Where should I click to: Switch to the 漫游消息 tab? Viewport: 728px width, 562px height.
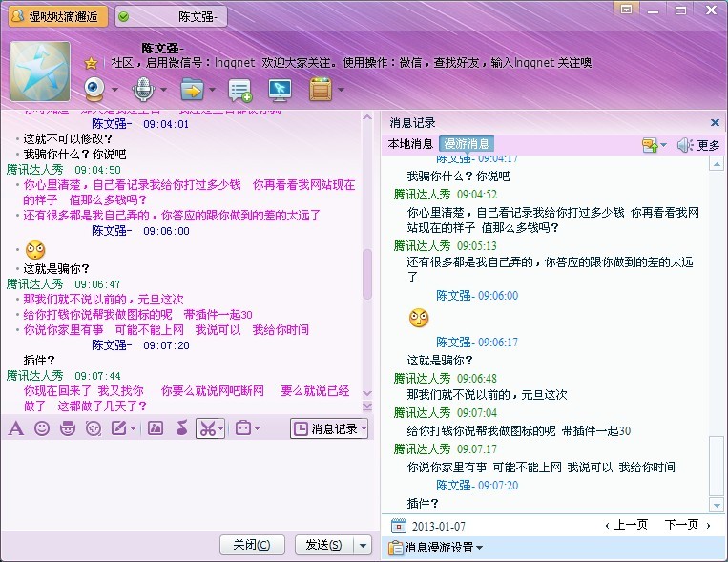pyautogui.click(x=467, y=144)
